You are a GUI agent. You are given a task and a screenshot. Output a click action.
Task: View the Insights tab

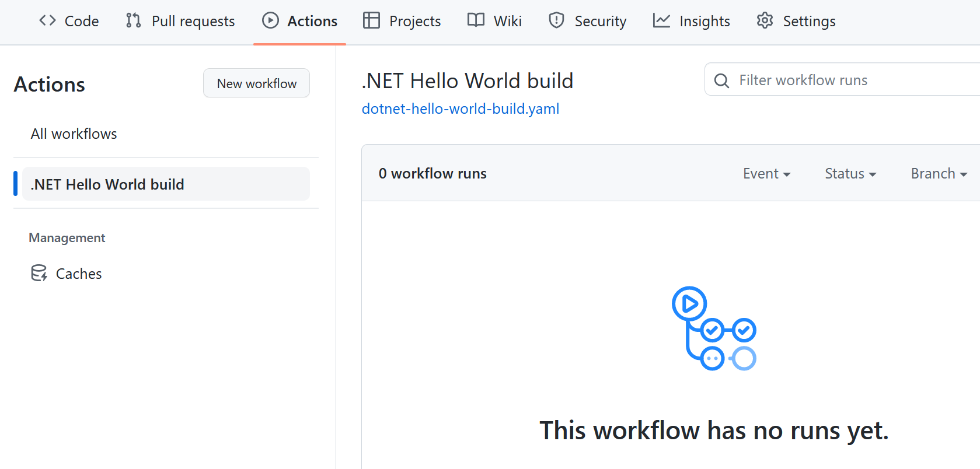pyautogui.click(x=692, y=21)
